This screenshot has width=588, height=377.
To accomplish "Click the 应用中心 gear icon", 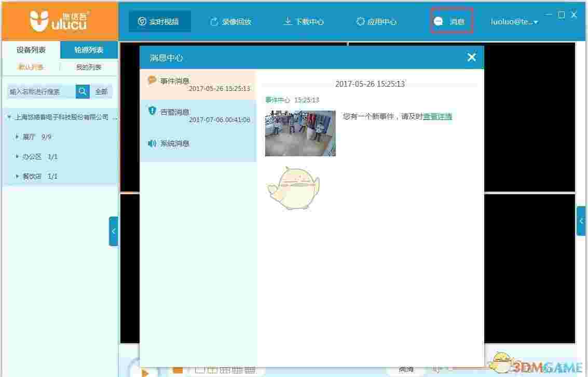I will (361, 22).
